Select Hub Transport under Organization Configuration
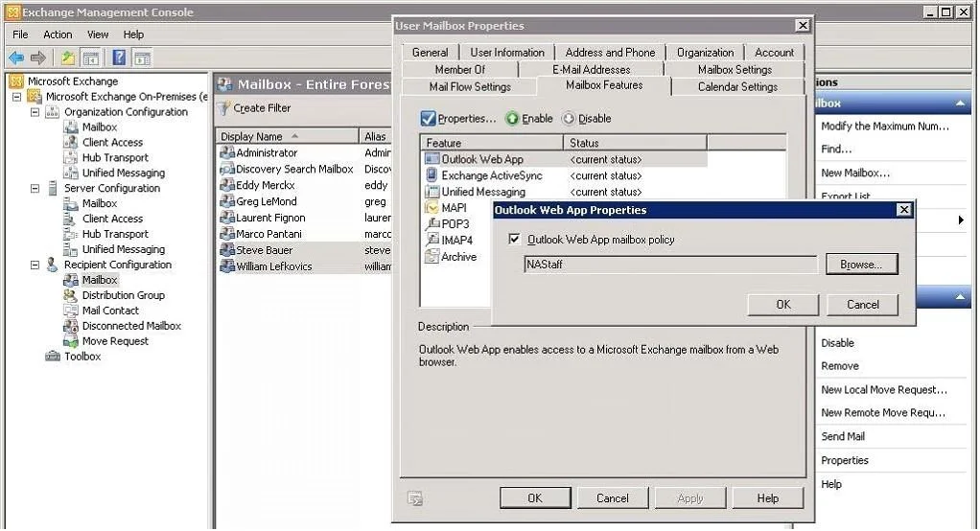The image size is (980, 531). (x=116, y=157)
